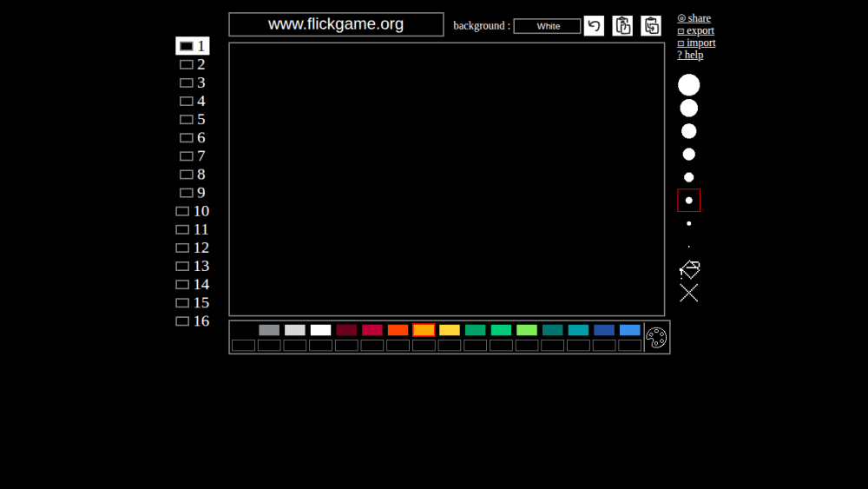Select the third largest brush size
Image resolution: width=868 pixels, height=489 pixels.
click(688, 131)
